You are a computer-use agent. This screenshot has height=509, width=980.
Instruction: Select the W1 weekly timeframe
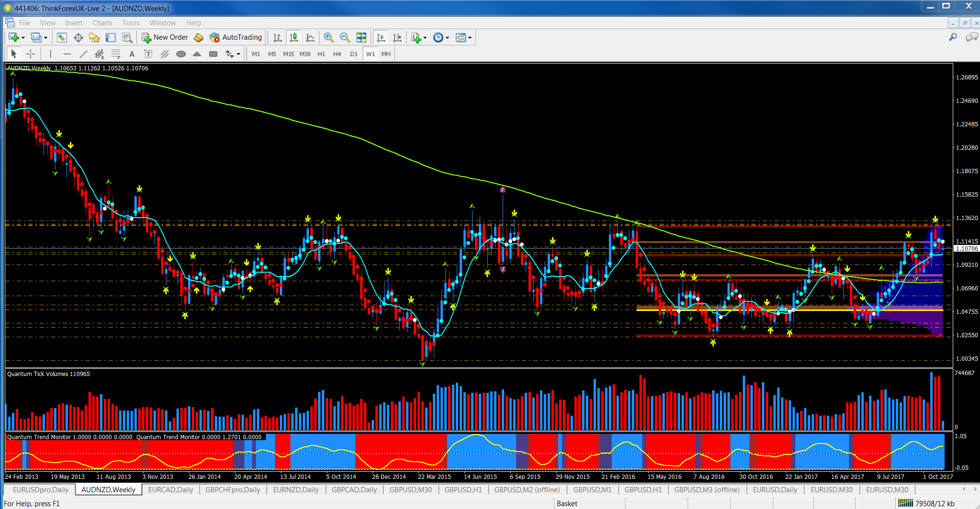coord(370,54)
